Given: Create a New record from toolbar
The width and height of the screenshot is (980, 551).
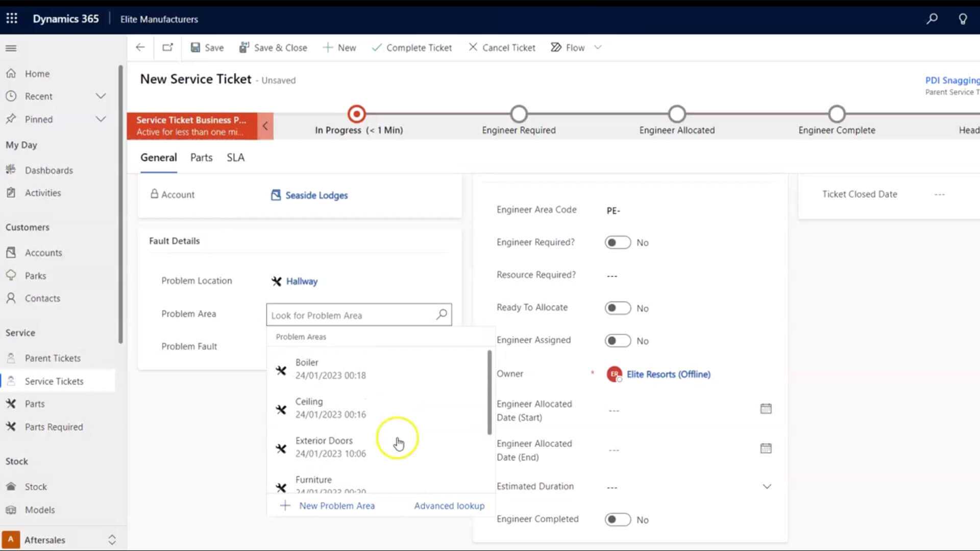Looking at the screenshot, I should click(x=339, y=47).
